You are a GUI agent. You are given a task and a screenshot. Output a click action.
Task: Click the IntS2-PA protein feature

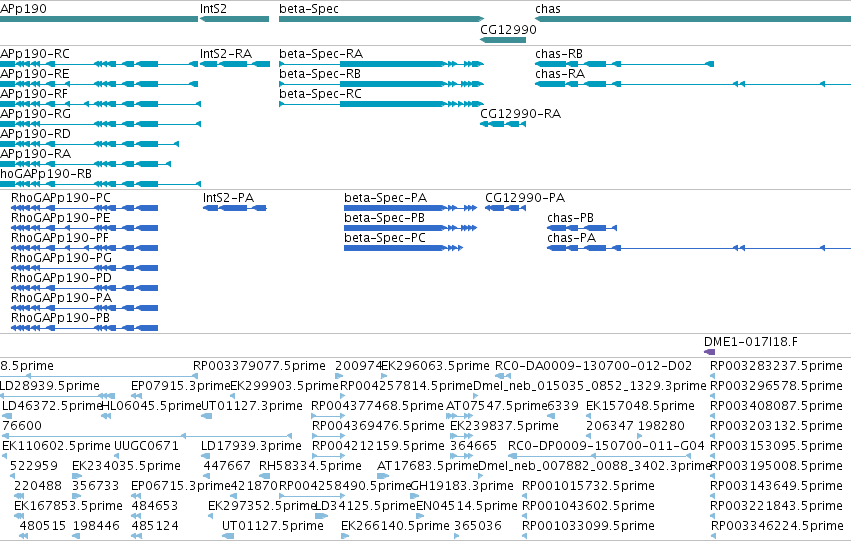click(x=234, y=208)
